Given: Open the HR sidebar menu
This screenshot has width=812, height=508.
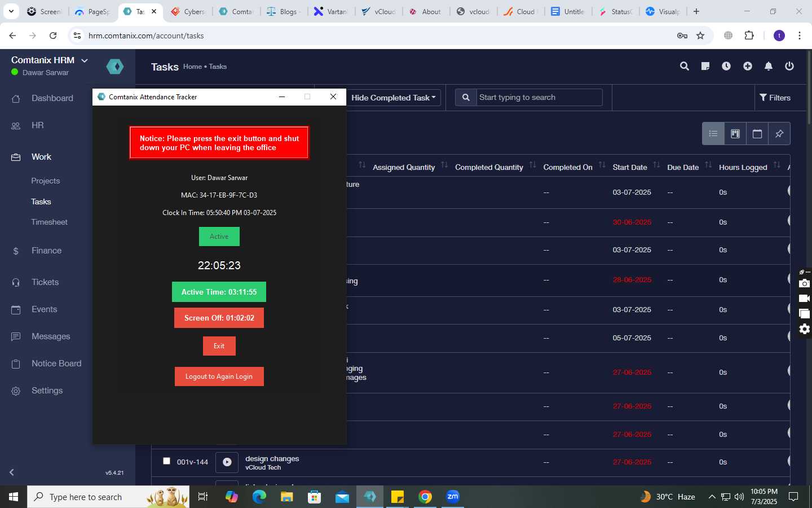Looking at the screenshot, I should pos(38,125).
